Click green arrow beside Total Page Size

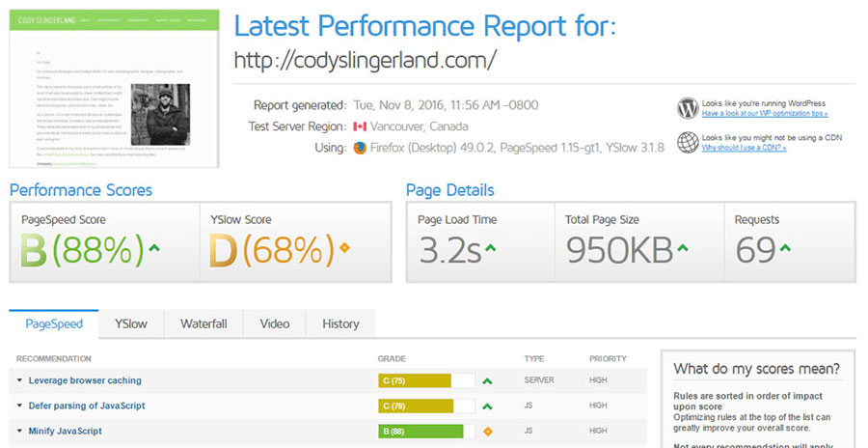[x=683, y=248]
